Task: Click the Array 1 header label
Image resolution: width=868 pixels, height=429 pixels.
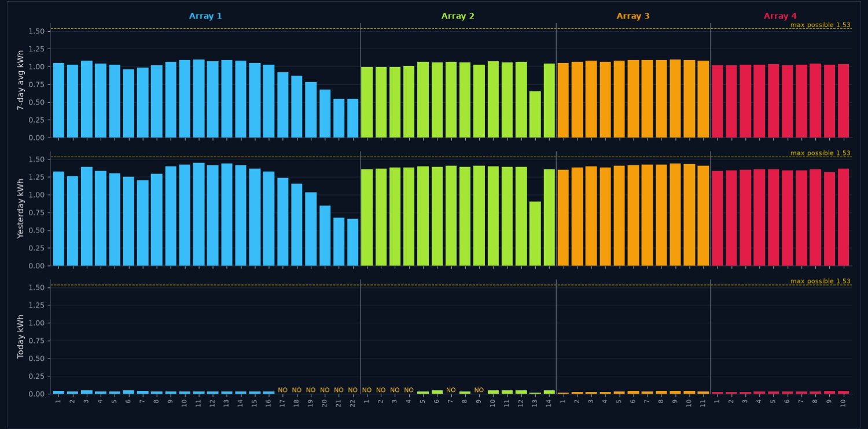Action: 205,16
